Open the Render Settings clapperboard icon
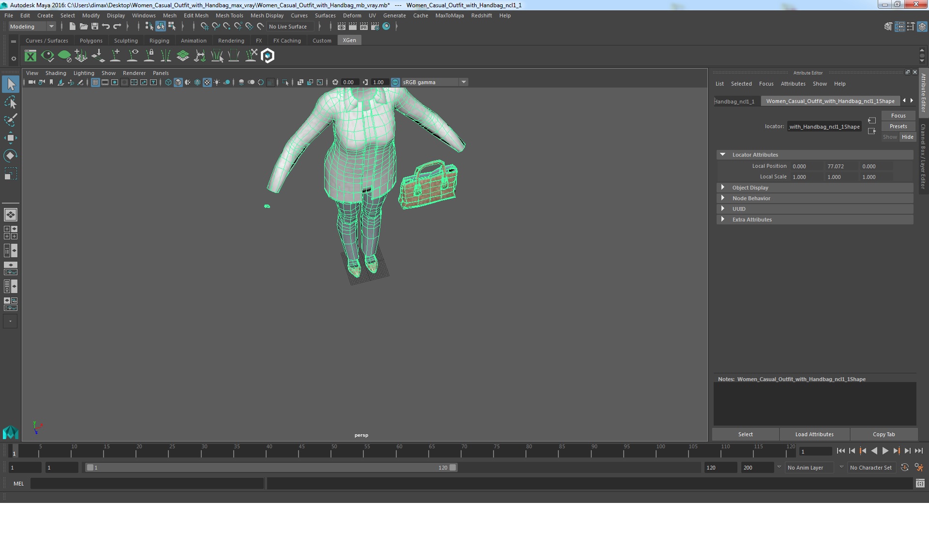 point(375,27)
